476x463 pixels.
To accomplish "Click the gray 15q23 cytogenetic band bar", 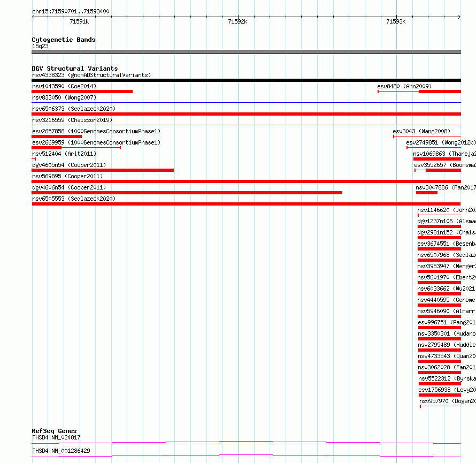I will [x=246, y=52].
